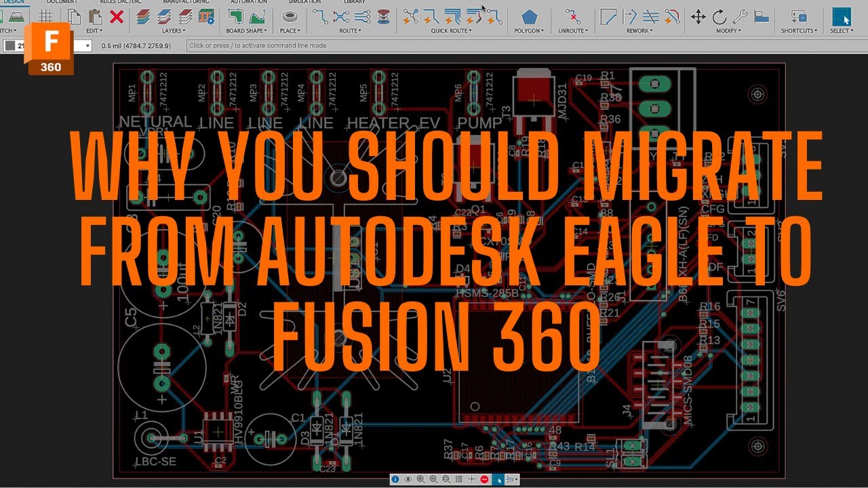Switch to the MANUFACTURING tab
The image size is (868, 488).
pos(184,2)
